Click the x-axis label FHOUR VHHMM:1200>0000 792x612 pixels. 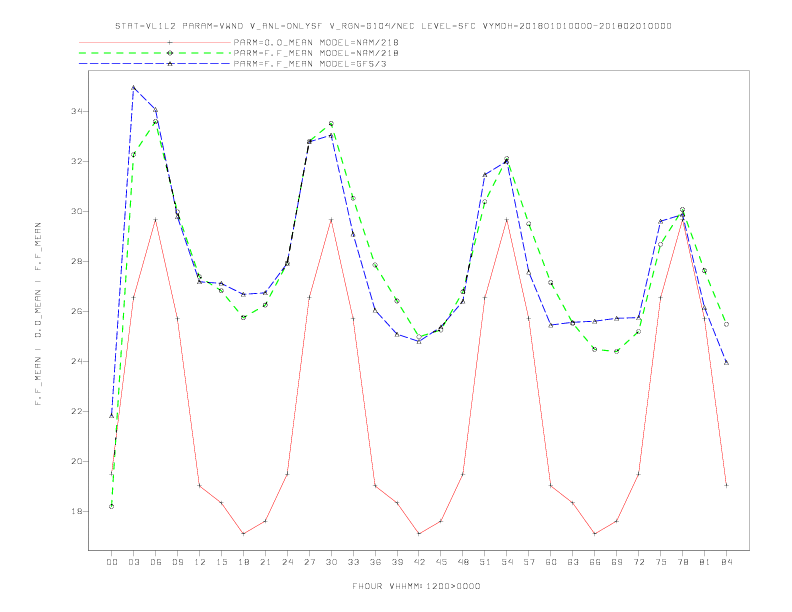(x=416, y=586)
